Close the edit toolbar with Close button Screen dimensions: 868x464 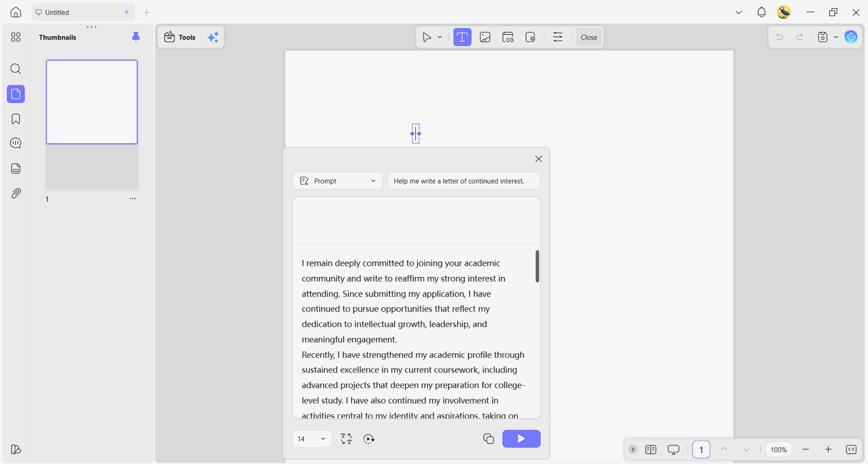point(589,37)
